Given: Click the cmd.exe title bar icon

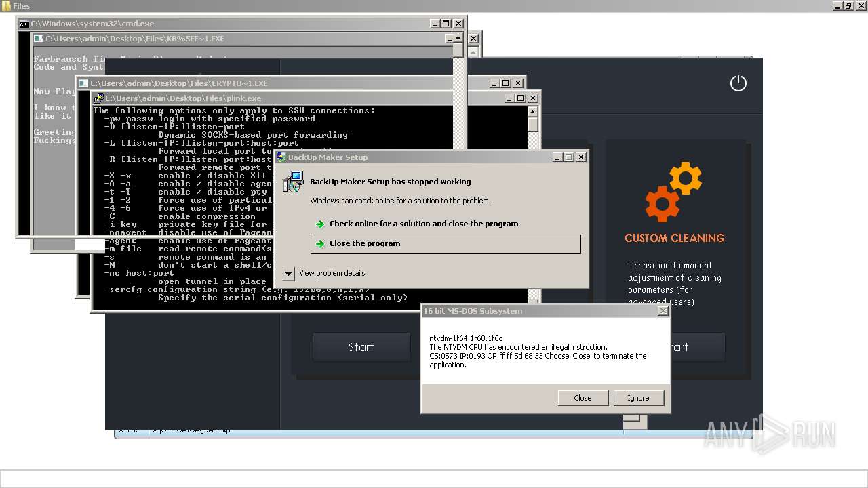Looking at the screenshot, I should pos(24,24).
